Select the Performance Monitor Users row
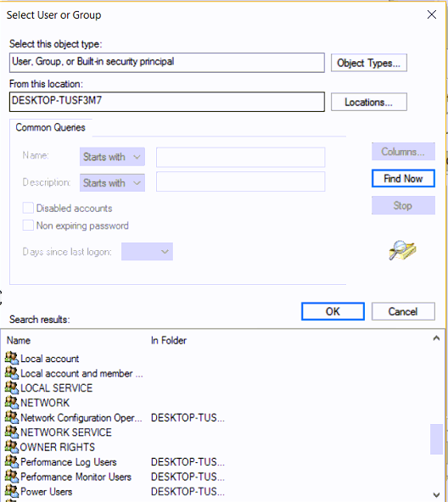448x502 pixels. tap(115, 477)
